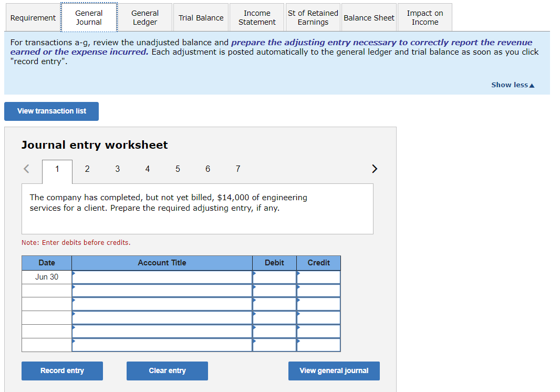This screenshot has width=560, height=392.
Task: Open St of Retained Earnings tab
Action: 313,17
